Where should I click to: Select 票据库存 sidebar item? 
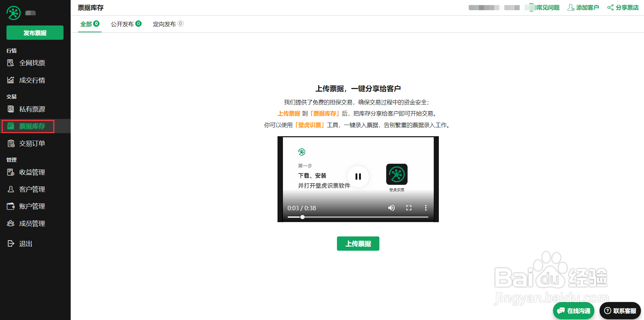[x=35, y=126]
